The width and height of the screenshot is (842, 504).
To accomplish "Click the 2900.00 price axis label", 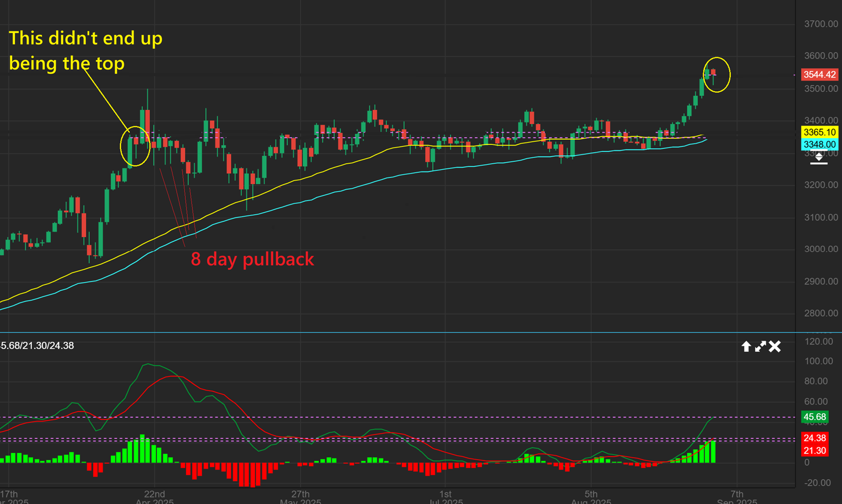I will [821, 281].
